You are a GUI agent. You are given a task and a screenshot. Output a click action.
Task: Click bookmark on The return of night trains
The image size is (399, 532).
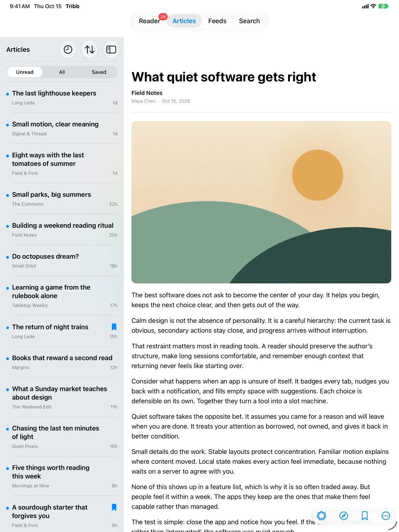pos(114,327)
